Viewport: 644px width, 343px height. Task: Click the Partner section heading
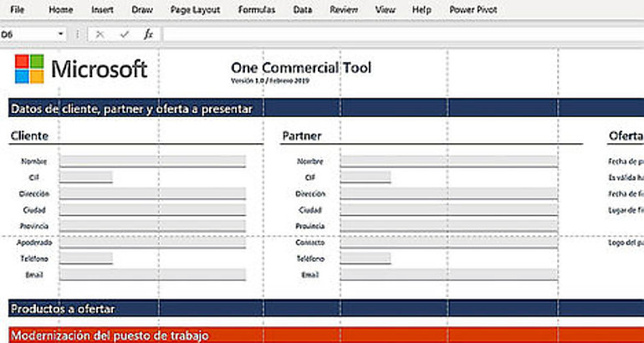tap(302, 136)
